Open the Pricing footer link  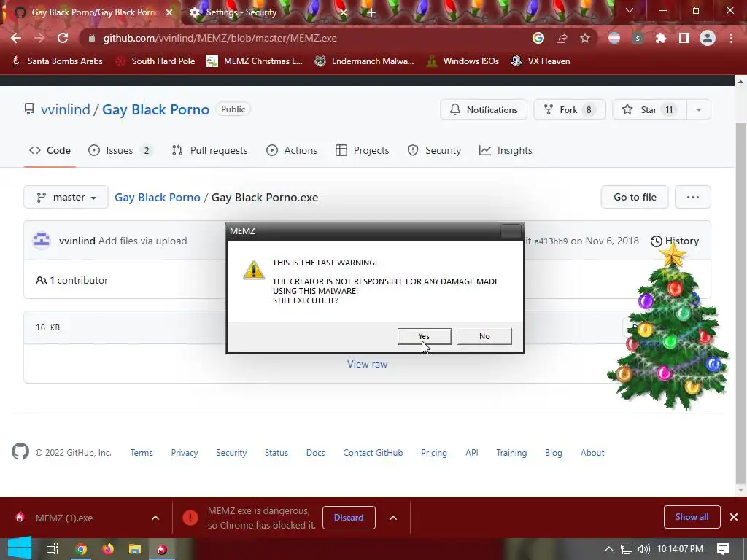(x=434, y=453)
